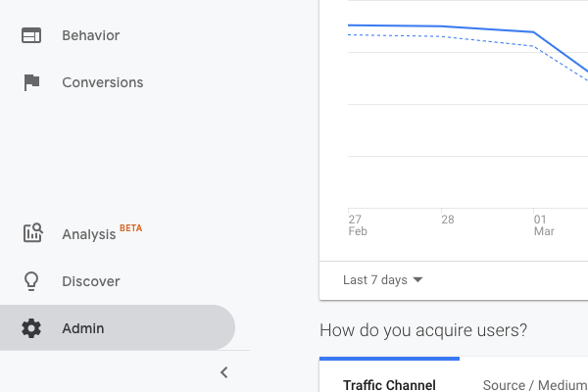Screen dimensions: 588x392
Task: Open the Admin settings label
Action: pyautogui.click(x=82, y=328)
